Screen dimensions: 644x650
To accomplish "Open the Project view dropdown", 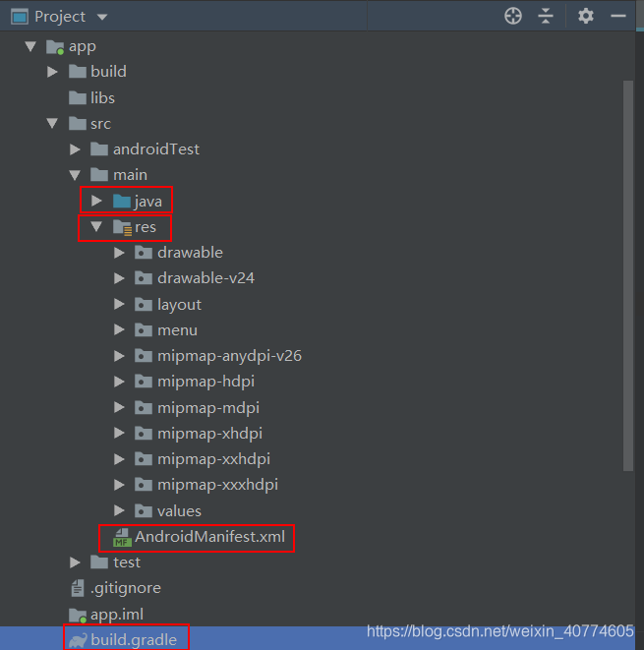I will [x=102, y=17].
